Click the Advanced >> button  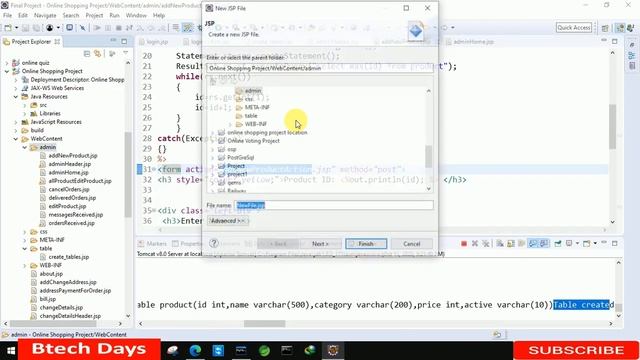coord(228,221)
